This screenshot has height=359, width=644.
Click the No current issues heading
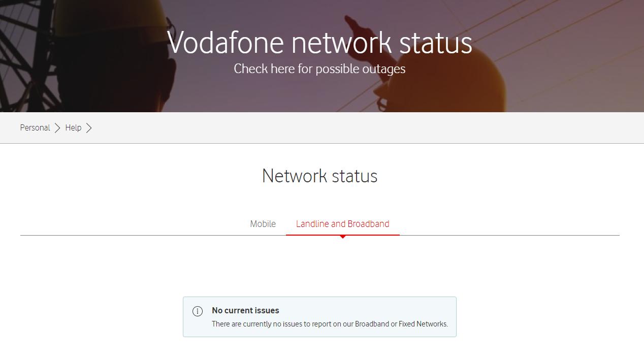[245, 310]
